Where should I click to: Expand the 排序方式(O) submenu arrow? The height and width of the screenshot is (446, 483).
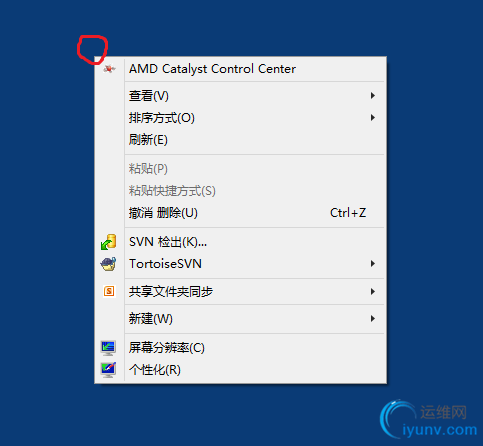(373, 118)
